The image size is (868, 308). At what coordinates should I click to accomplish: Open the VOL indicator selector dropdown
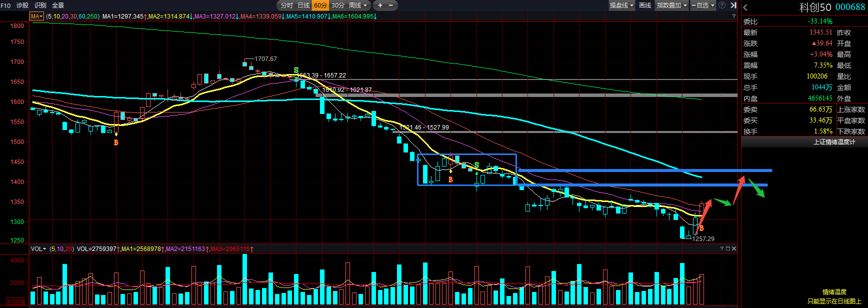pyautogui.click(x=38, y=249)
